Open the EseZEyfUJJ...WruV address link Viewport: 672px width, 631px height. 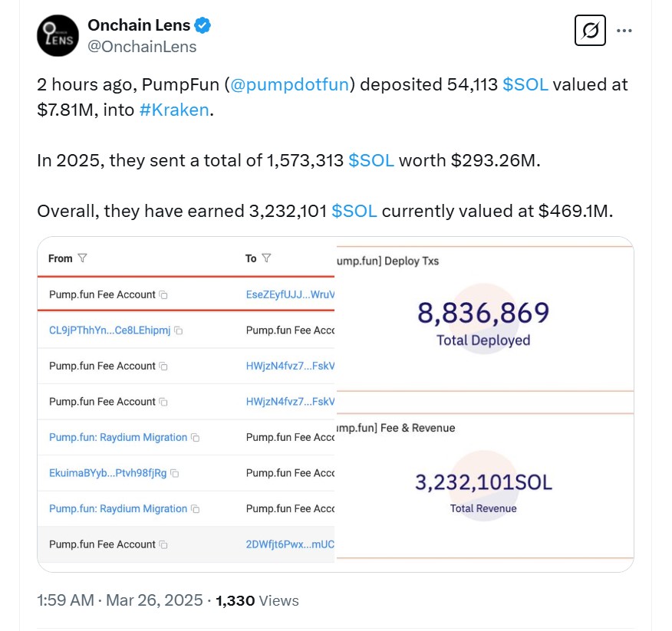290,294
